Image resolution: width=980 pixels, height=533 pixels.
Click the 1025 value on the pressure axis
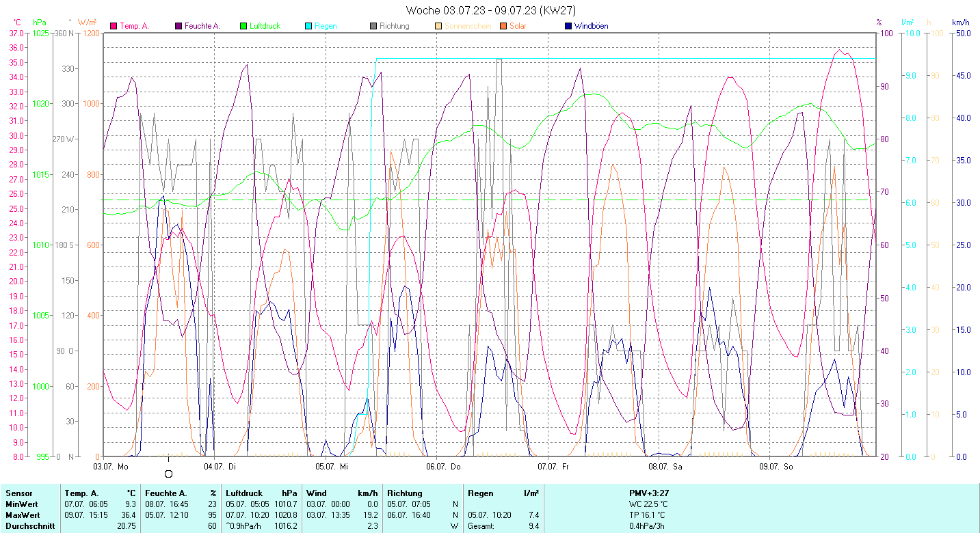tap(41, 33)
